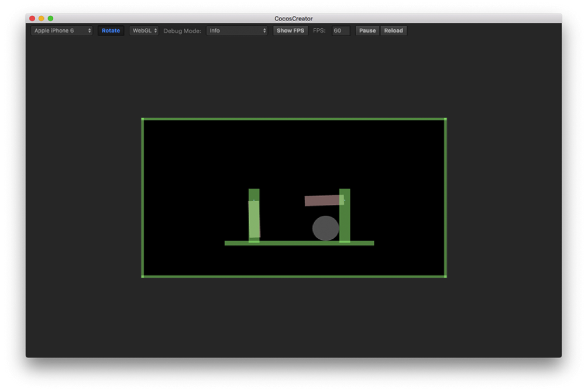Click the green ground platform bar
This screenshot has height=392, width=588.
(x=299, y=243)
